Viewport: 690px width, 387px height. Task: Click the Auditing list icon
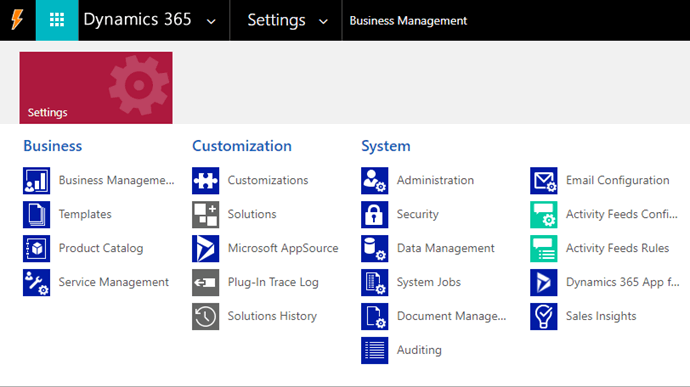374,350
